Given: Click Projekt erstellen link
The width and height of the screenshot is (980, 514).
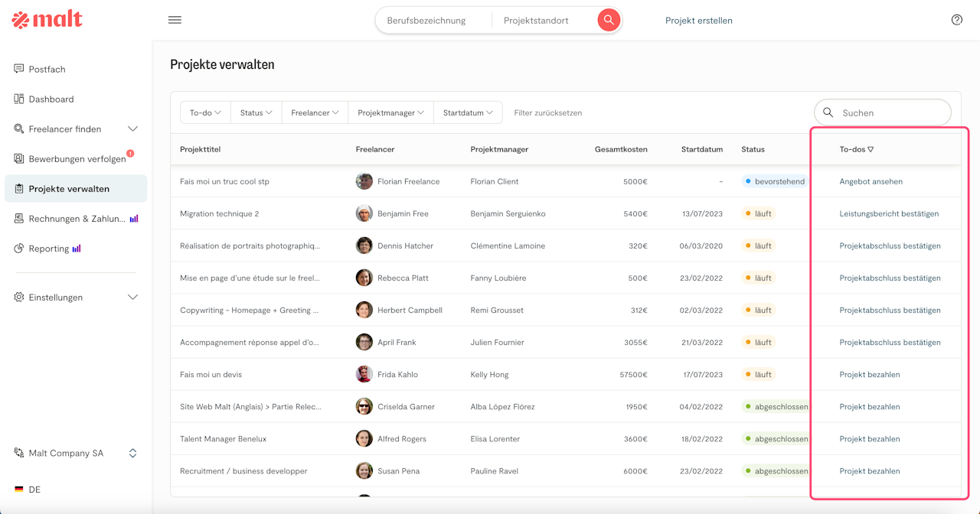Looking at the screenshot, I should click(698, 21).
